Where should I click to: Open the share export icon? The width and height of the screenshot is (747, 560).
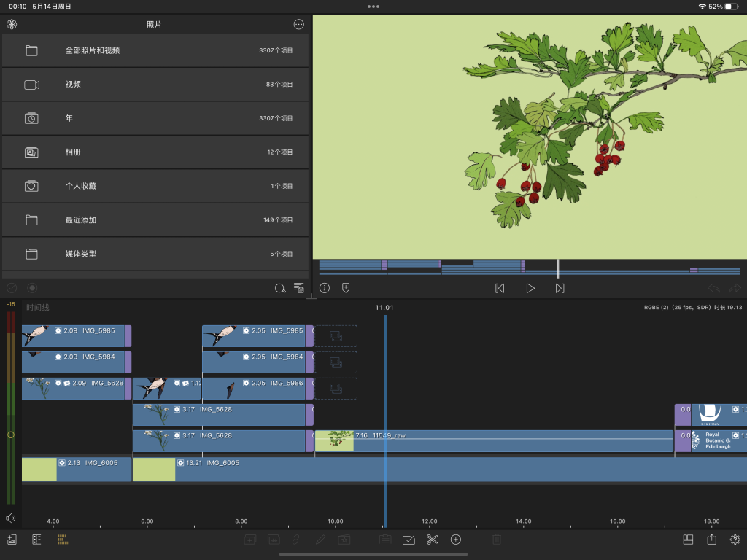point(712,540)
